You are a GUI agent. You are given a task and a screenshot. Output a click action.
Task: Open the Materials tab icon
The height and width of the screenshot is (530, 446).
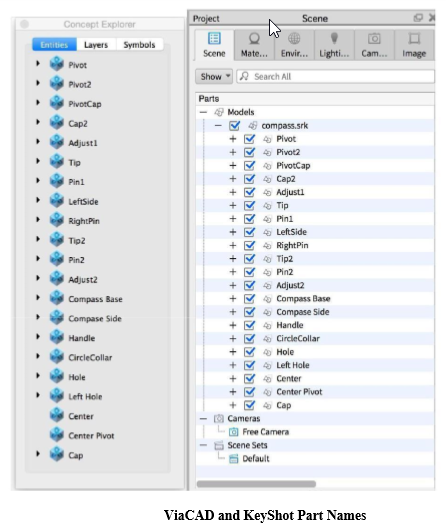pos(254,39)
